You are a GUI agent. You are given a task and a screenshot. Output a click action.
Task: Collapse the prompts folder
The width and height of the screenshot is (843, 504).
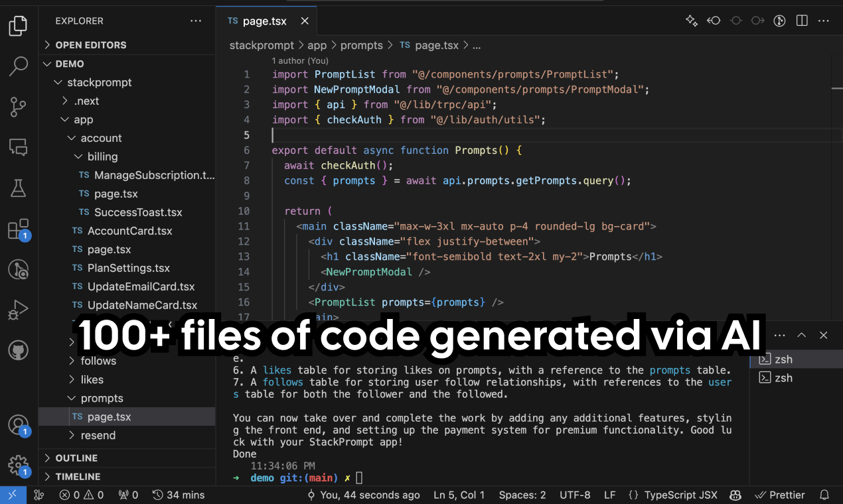127,398
